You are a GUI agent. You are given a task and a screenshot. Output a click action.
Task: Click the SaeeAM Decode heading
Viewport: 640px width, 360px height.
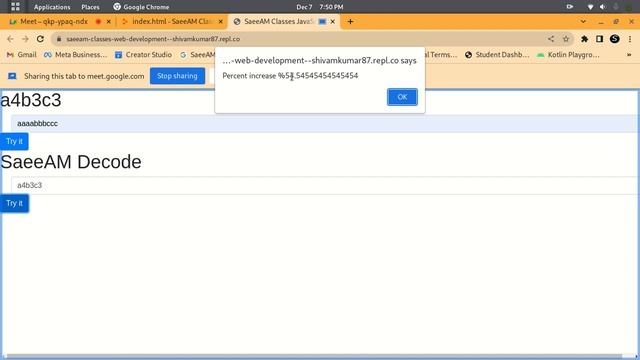pyautogui.click(x=71, y=162)
